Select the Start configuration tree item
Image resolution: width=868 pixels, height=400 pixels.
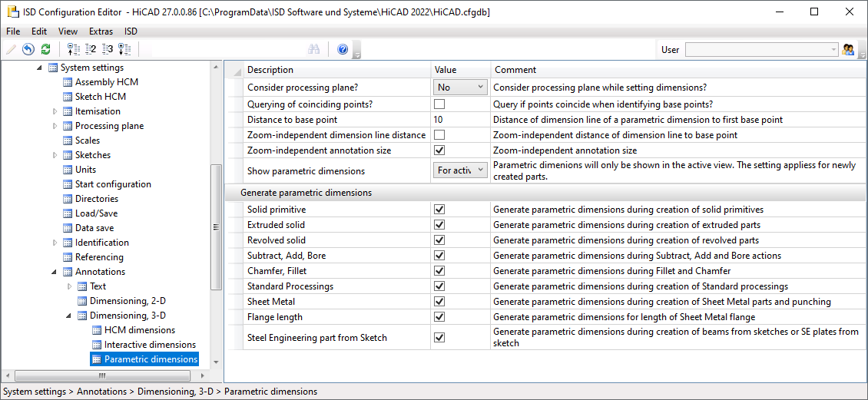pos(113,184)
